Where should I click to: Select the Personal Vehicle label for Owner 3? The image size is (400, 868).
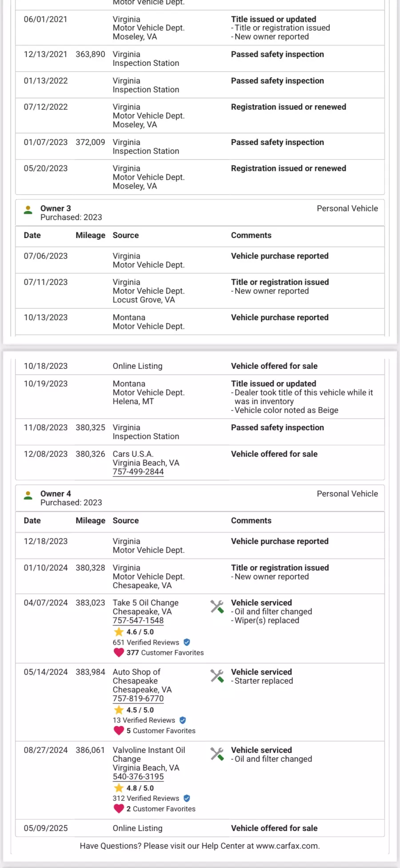point(347,208)
